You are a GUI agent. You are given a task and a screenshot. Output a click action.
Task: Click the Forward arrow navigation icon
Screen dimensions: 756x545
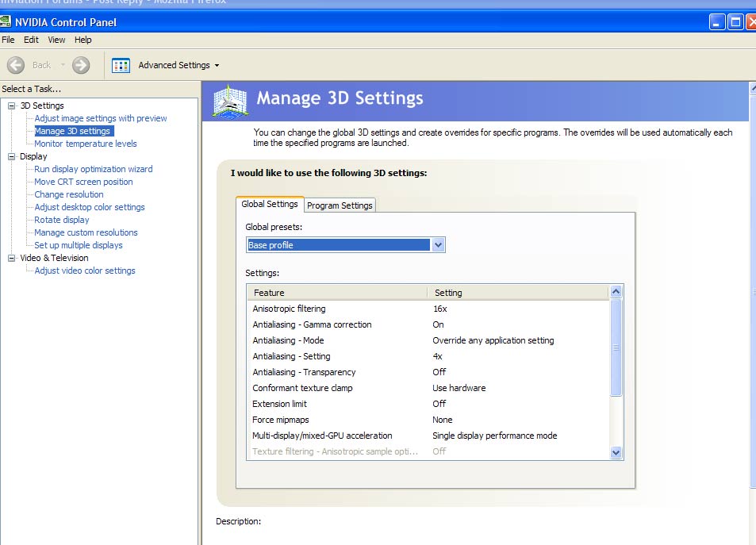(81, 65)
